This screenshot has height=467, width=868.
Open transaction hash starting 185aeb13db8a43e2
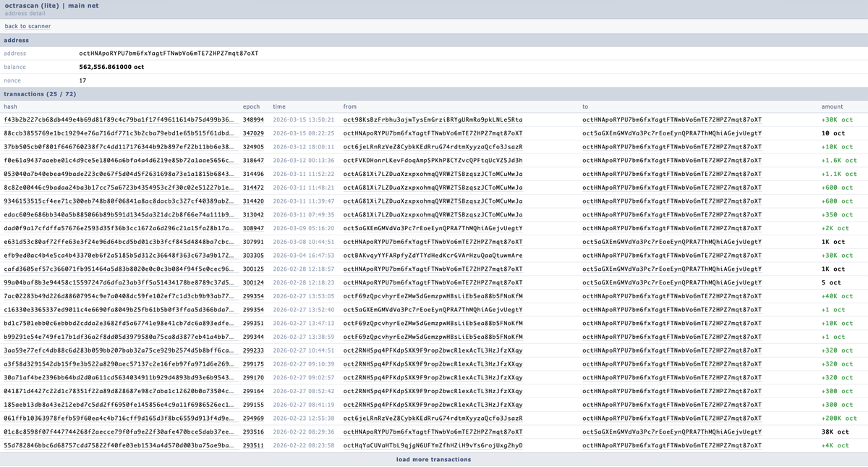pos(119,405)
